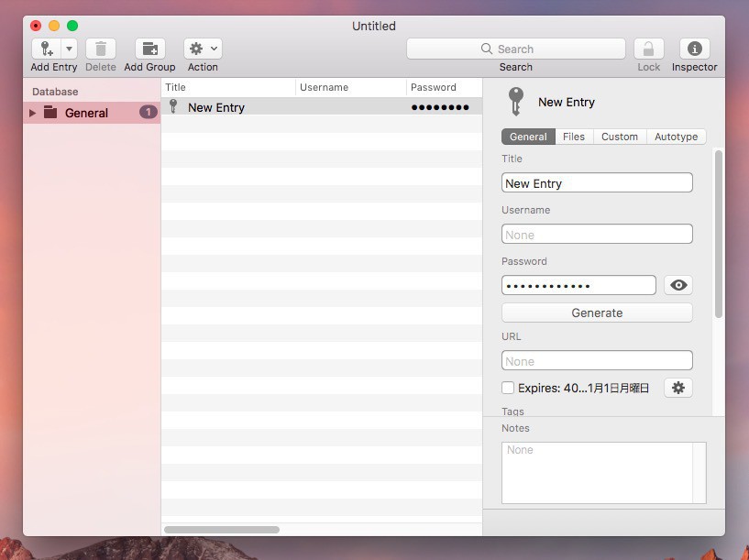This screenshot has width=749, height=560.
Task: Reveal password with the eye icon
Action: [x=677, y=285]
